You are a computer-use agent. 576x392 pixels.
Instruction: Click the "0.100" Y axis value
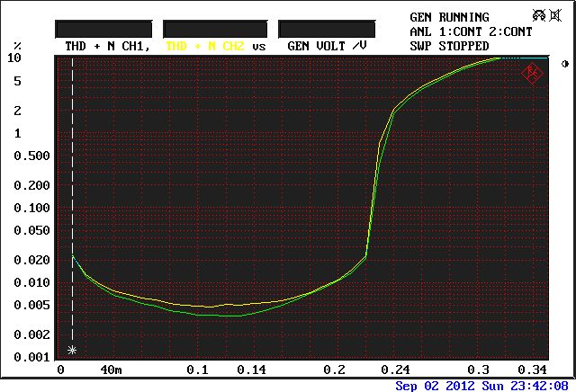tap(32, 208)
